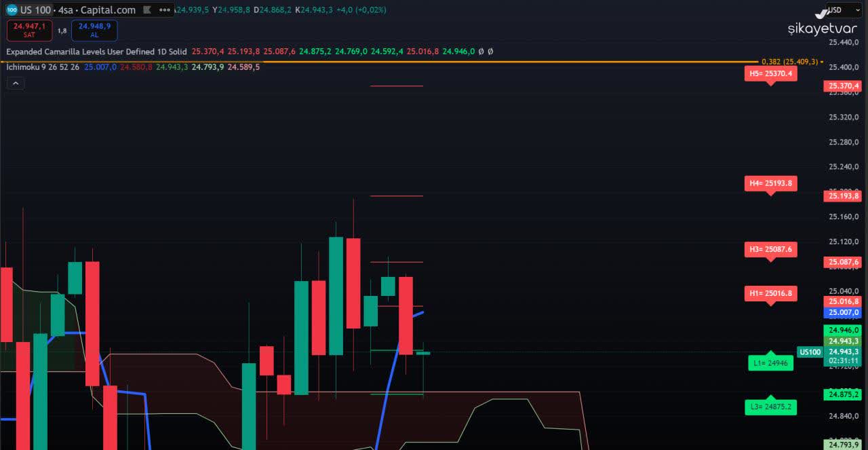
Task: Click the D24.868,2 low value in header
Action: [273, 10]
